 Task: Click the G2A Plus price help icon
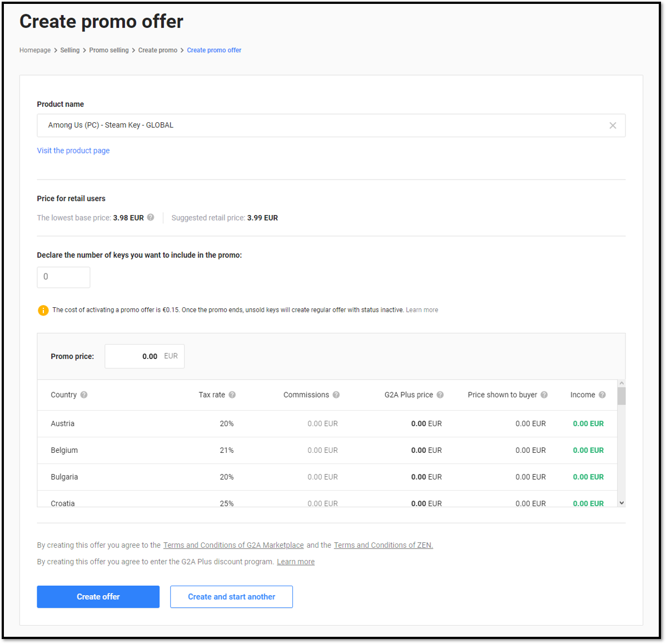click(x=440, y=395)
